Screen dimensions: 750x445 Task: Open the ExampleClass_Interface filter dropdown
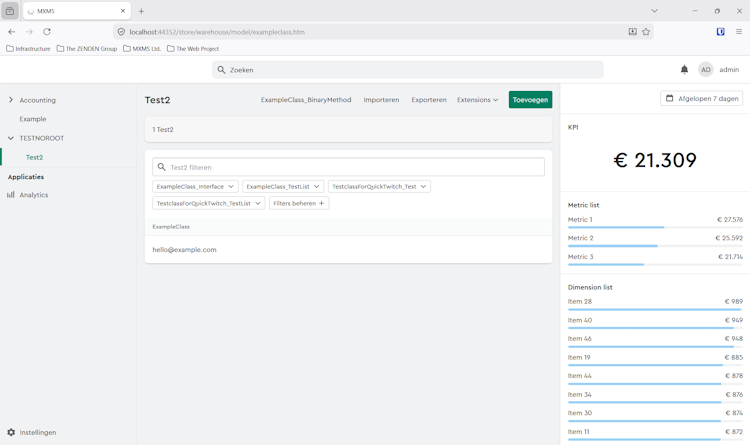pyautogui.click(x=195, y=186)
